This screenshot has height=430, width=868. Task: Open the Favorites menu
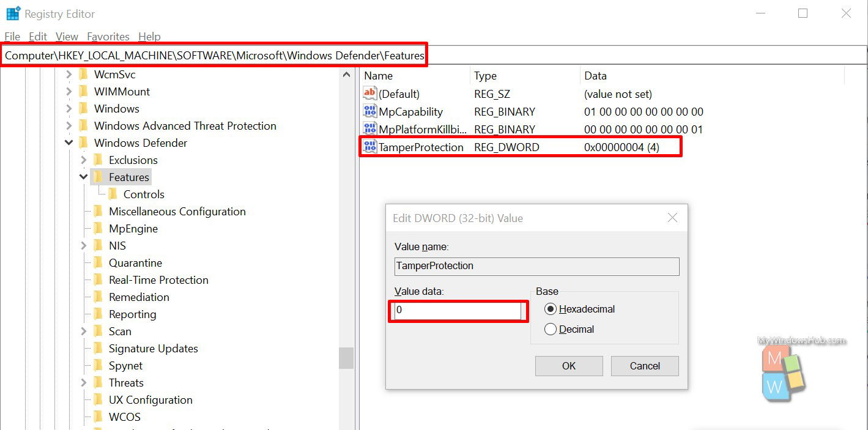(108, 37)
